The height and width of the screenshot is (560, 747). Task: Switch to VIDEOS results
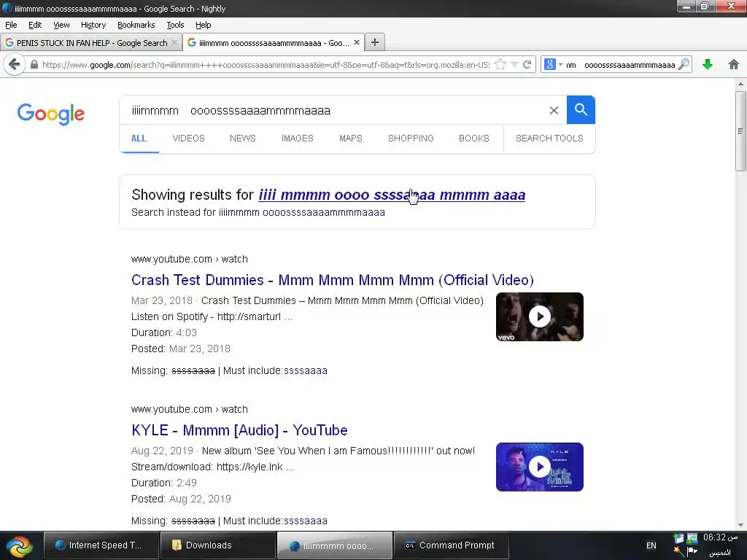189,138
